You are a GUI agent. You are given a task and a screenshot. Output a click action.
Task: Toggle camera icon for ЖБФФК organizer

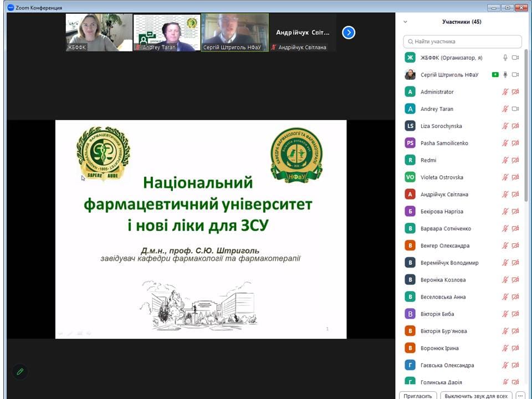pyautogui.click(x=515, y=58)
